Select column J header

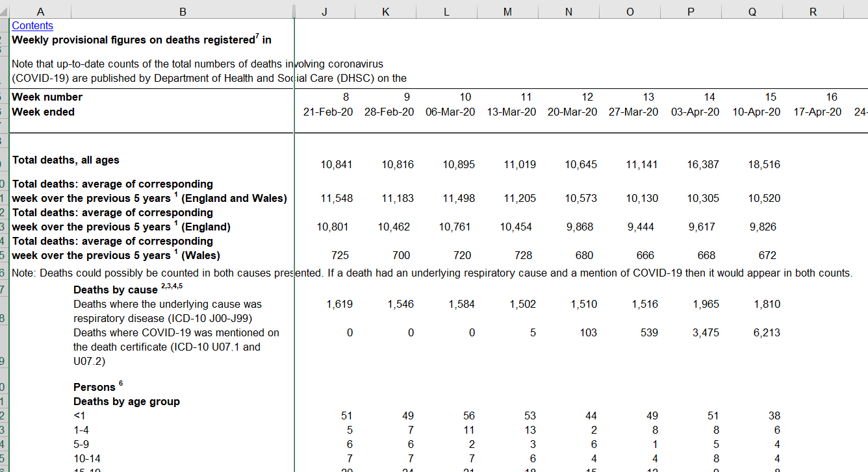point(324,12)
